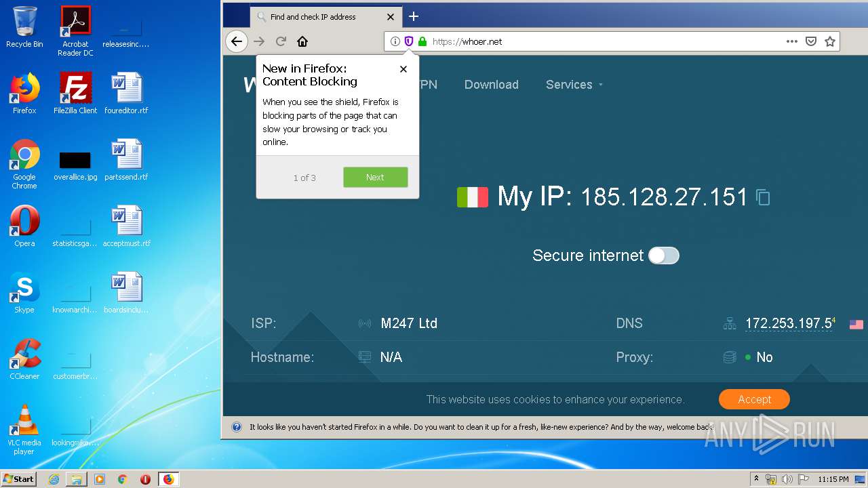Viewport: 868px width, 488px height.
Task: Click the DNS address 172.253.197.5
Action: [789, 324]
